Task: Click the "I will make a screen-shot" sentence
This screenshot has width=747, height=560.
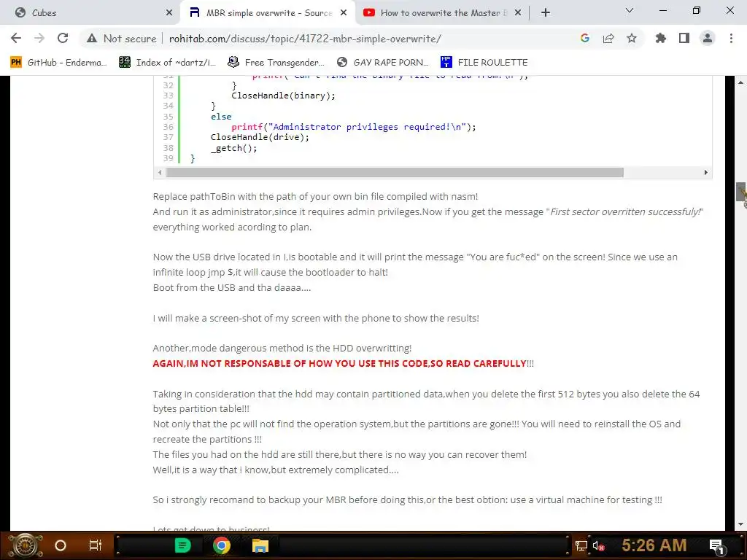Action: tap(316, 318)
